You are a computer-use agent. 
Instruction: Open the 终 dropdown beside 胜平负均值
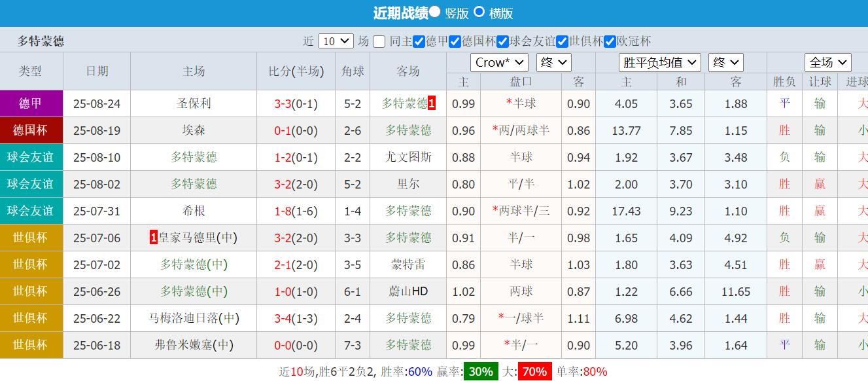[725, 62]
